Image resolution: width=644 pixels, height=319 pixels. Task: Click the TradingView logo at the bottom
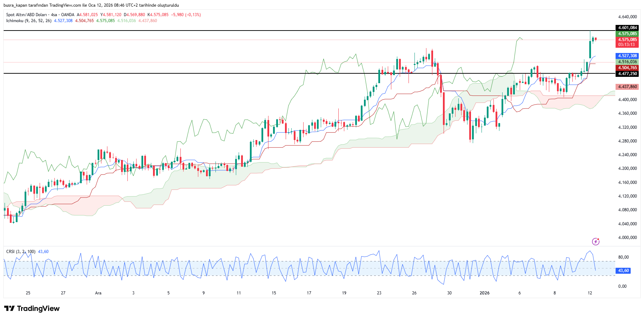point(32,308)
